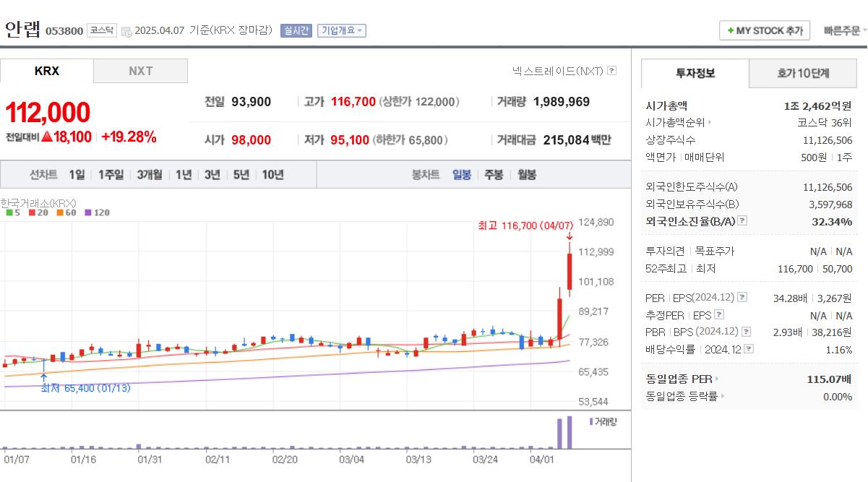The height and width of the screenshot is (482, 868).
Task: Click the 전일 value 93,900
Action: [x=252, y=102]
